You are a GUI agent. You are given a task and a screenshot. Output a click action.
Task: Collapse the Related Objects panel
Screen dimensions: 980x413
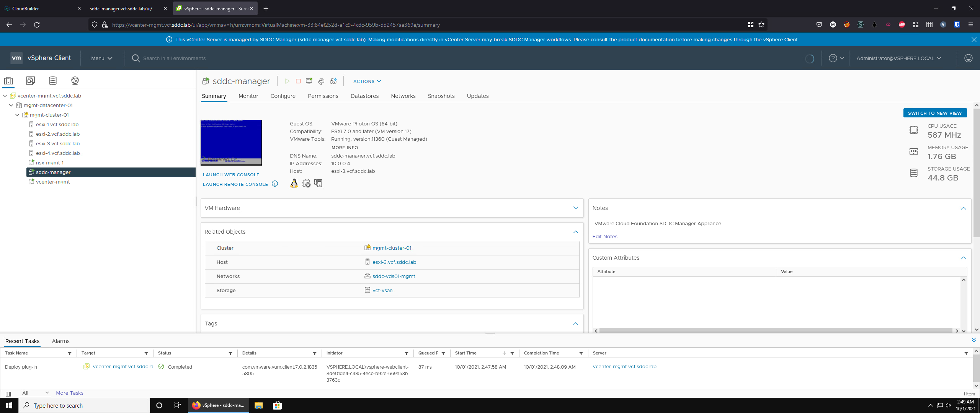point(575,232)
